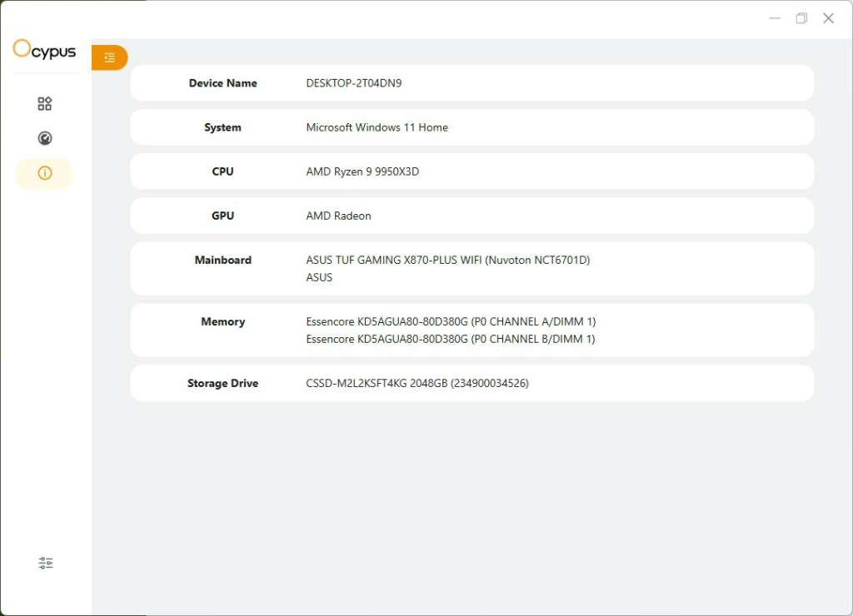The width and height of the screenshot is (853, 616).
Task: Select Microsoft Windows 11 Home text
Action: (377, 127)
